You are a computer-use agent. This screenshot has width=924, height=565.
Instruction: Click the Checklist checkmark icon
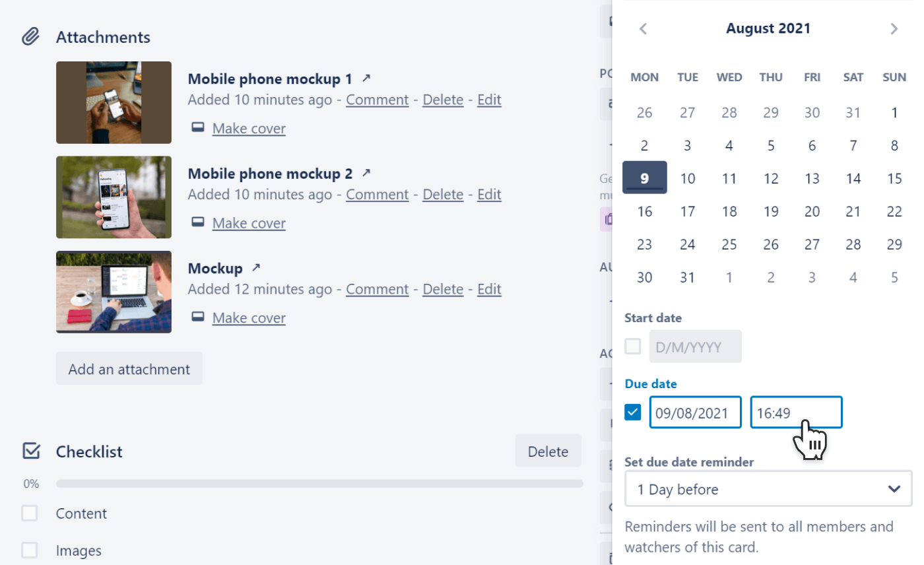(31, 451)
